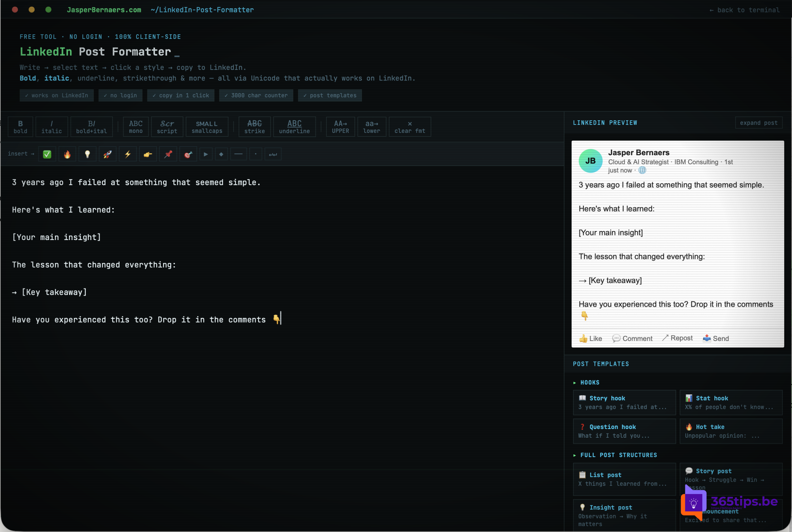792x532 pixels.
Task: Insert the light bulb emoji
Action: (88, 154)
